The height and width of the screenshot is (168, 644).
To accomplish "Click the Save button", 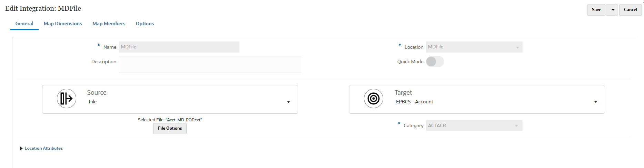I will point(596,10).
